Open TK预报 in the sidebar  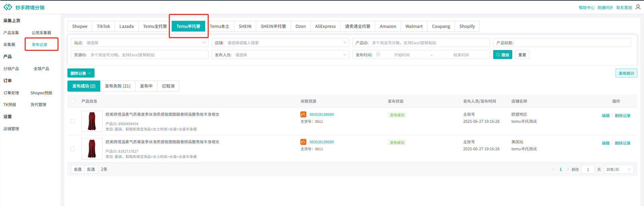coord(10,104)
